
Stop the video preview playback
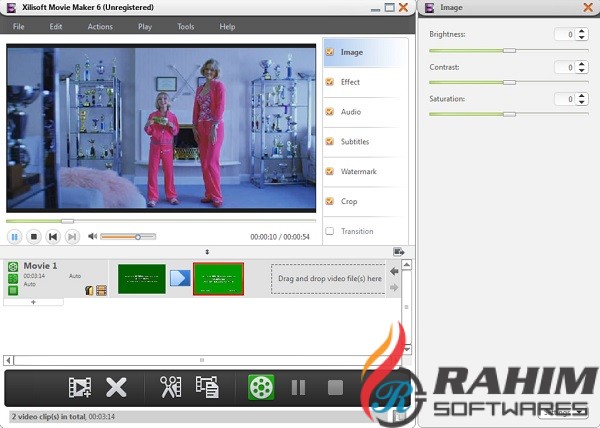click(x=34, y=237)
